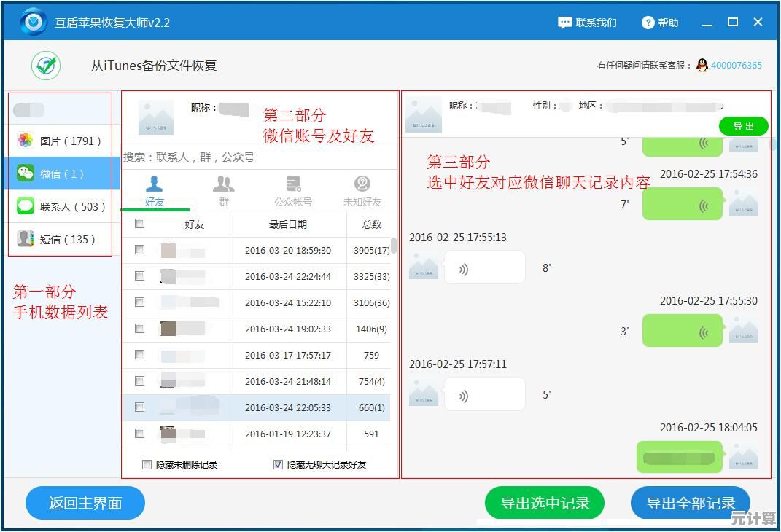Click the green 导出 export button
Image resolution: width=781 pixels, height=532 pixels.
coord(744,125)
